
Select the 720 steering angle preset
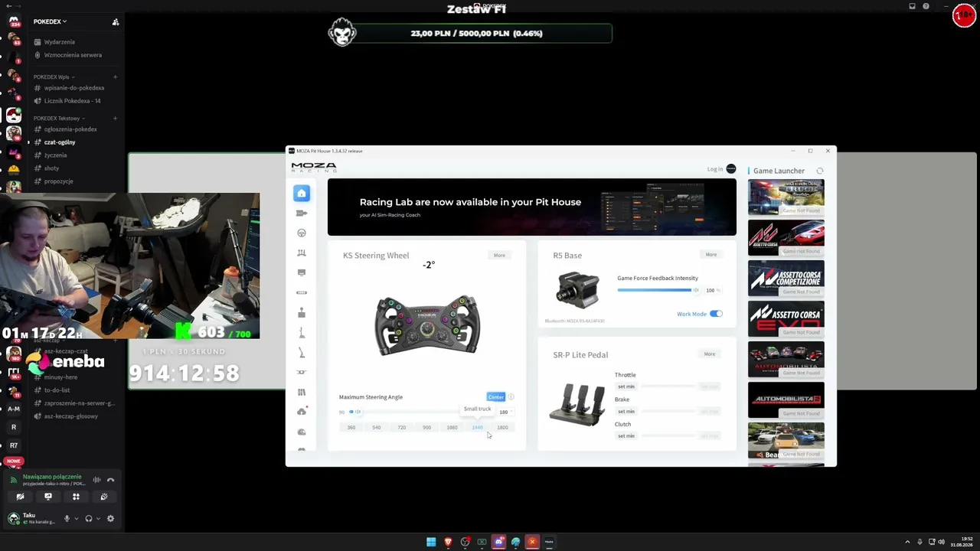tap(401, 427)
